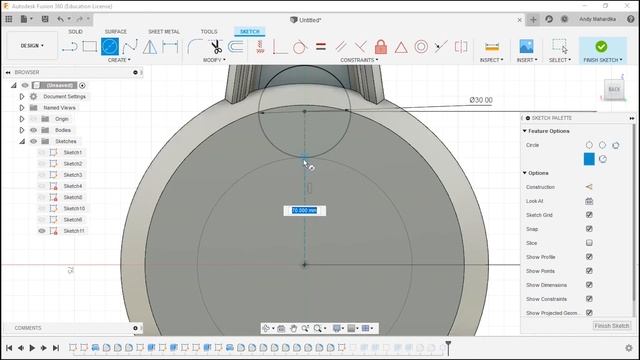640x360 pixels.
Task: Apply Fix/Unfix lock constraint
Action: click(x=381, y=47)
